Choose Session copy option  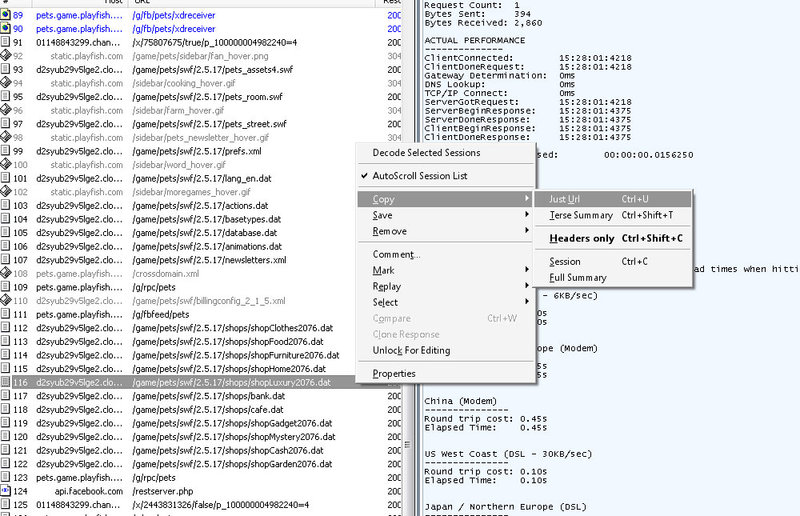613,261
